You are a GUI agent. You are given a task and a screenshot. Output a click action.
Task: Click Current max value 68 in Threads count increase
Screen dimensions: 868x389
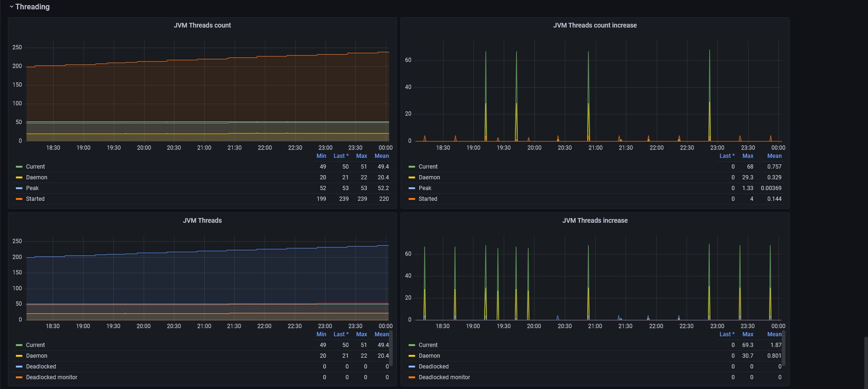click(x=750, y=167)
